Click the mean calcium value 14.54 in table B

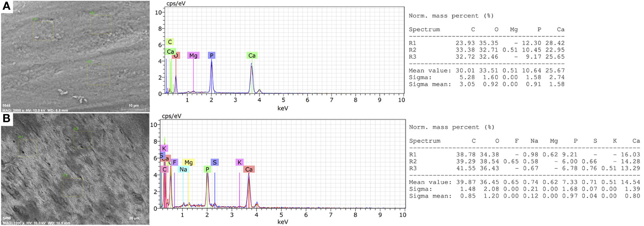click(x=630, y=182)
